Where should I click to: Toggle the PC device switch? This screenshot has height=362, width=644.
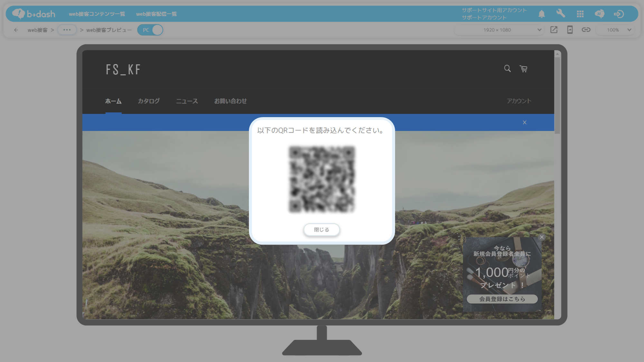(150, 30)
